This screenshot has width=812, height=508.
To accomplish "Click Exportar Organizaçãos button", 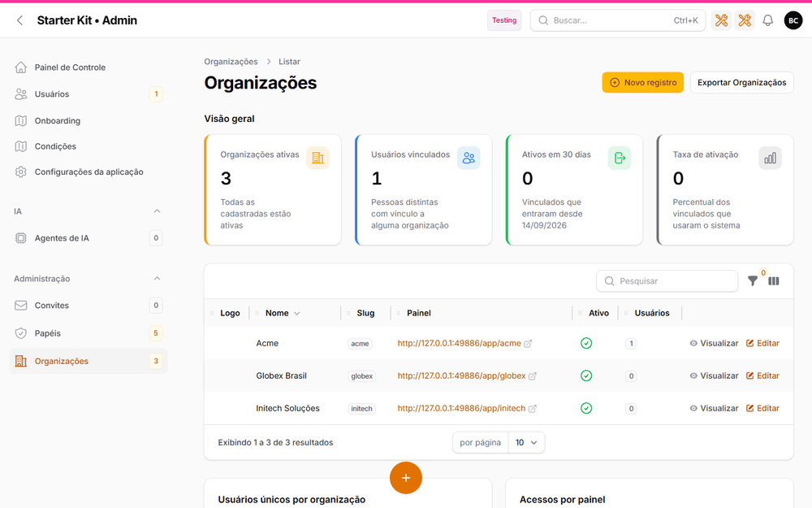I will pyautogui.click(x=741, y=82).
